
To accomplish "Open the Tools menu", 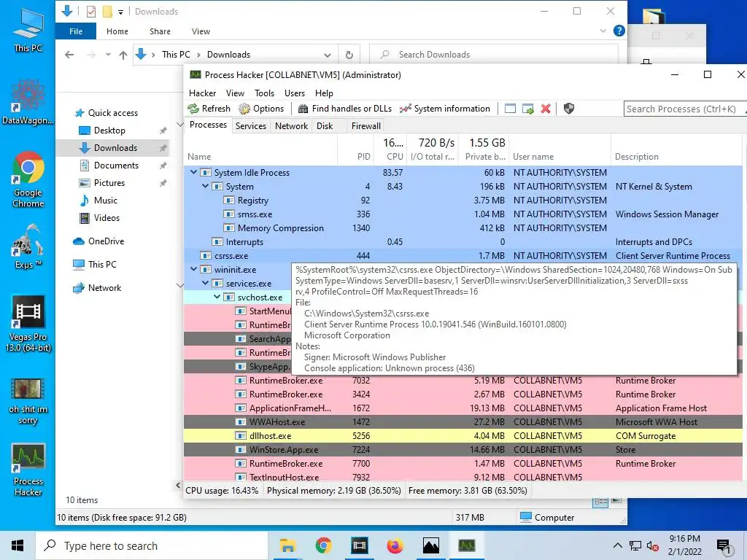I will click(264, 93).
